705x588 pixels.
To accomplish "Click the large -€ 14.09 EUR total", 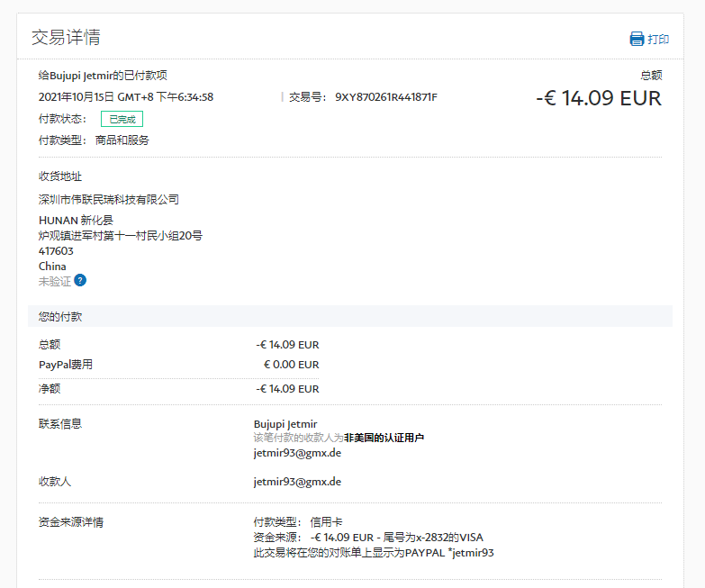I will [598, 98].
